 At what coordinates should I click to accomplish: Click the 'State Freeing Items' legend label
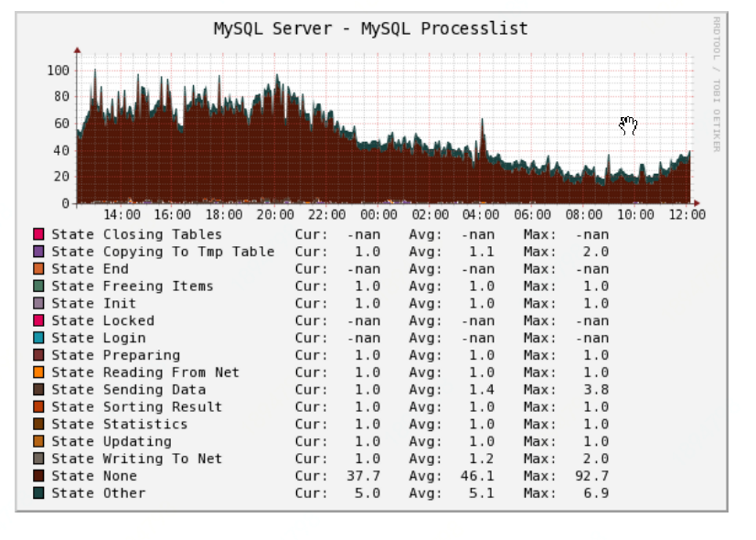click(132, 286)
